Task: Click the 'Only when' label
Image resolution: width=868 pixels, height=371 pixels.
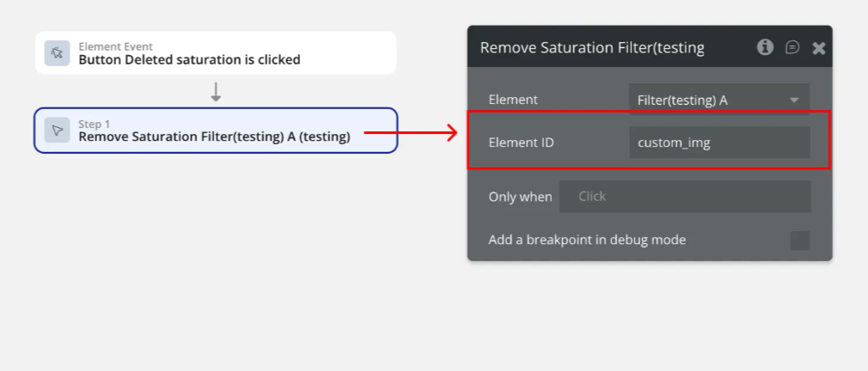Action: coord(520,197)
